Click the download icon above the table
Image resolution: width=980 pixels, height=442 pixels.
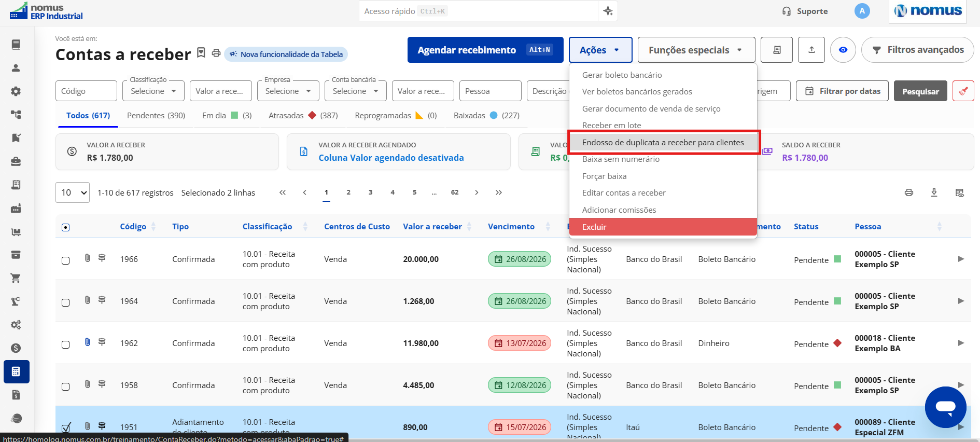tap(934, 192)
